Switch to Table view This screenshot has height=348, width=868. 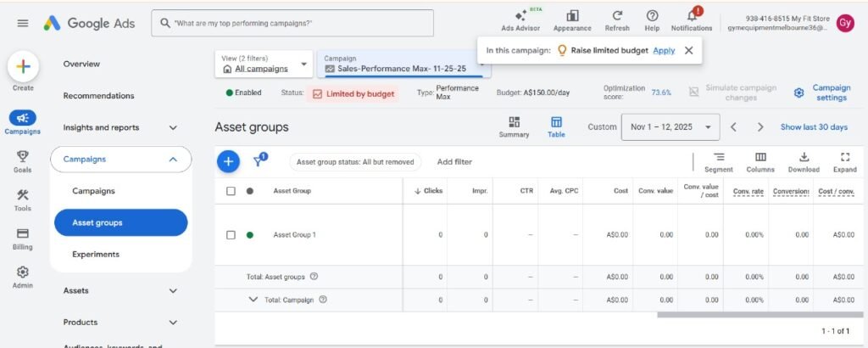point(556,127)
